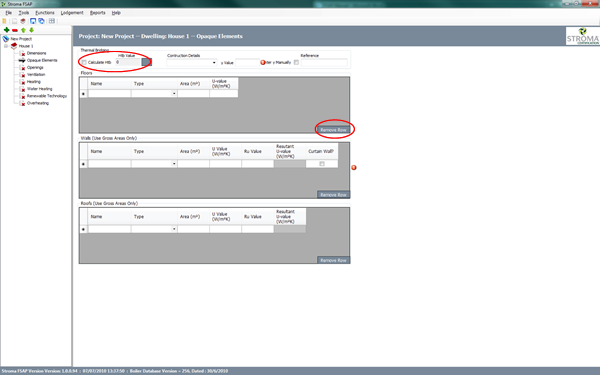Click the green plus add icon
Screen dimensions: 600x375
point(7,30)
